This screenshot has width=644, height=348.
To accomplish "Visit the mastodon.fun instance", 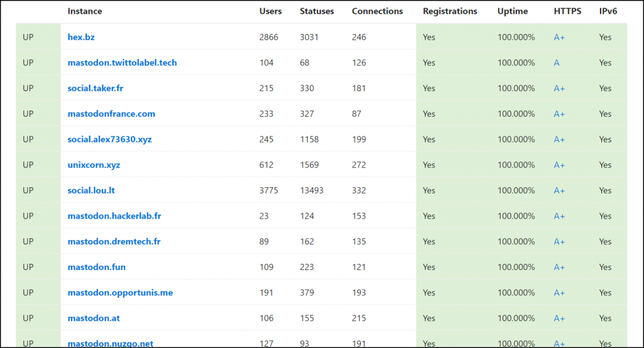I will 96,267.
